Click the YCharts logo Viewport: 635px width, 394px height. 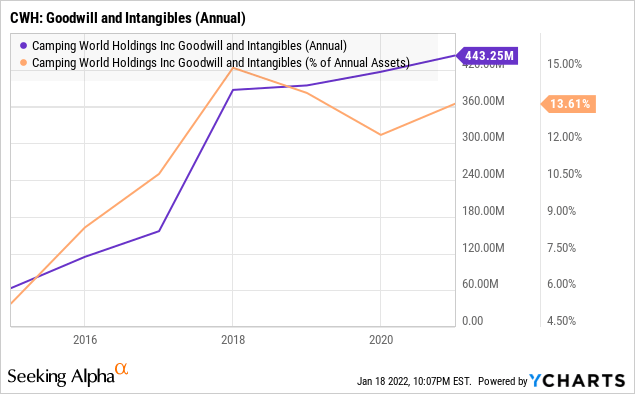click(577, 381)
